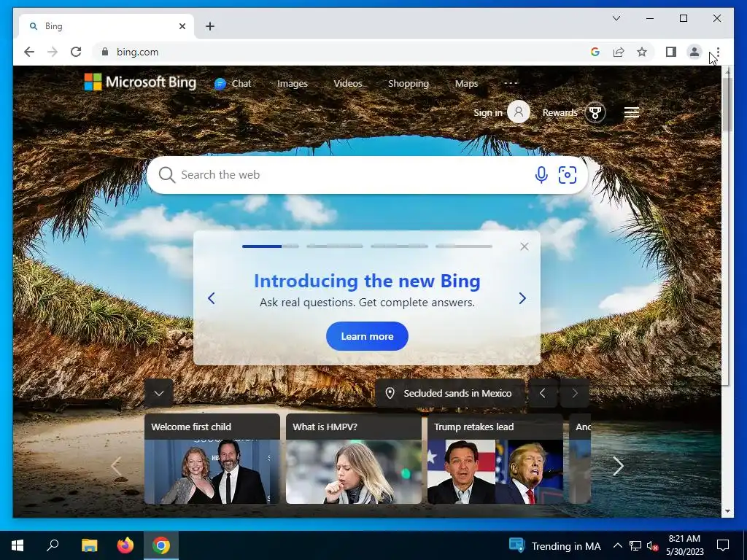Click the Chrome forward arrow

pyautogui.click(x=53, y=52)
